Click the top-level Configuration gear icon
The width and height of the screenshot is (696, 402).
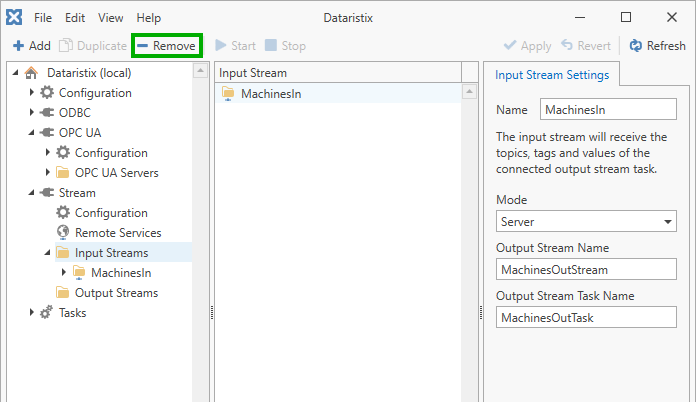[47, 92]
